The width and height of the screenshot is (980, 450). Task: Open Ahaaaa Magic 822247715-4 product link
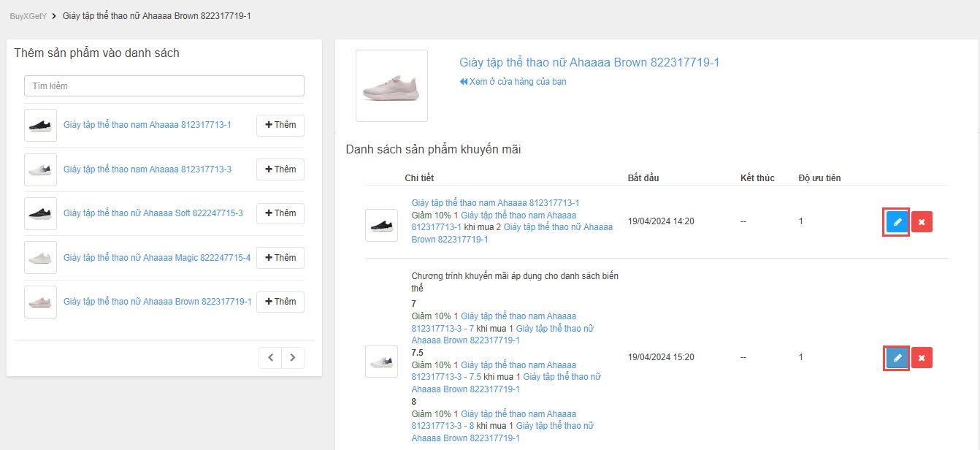(x=157, y=258)
